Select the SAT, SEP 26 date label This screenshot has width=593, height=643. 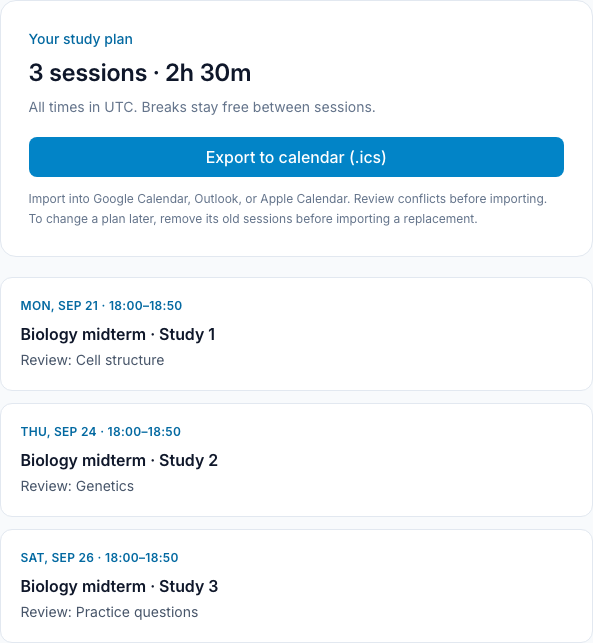[x=57, y=558]
